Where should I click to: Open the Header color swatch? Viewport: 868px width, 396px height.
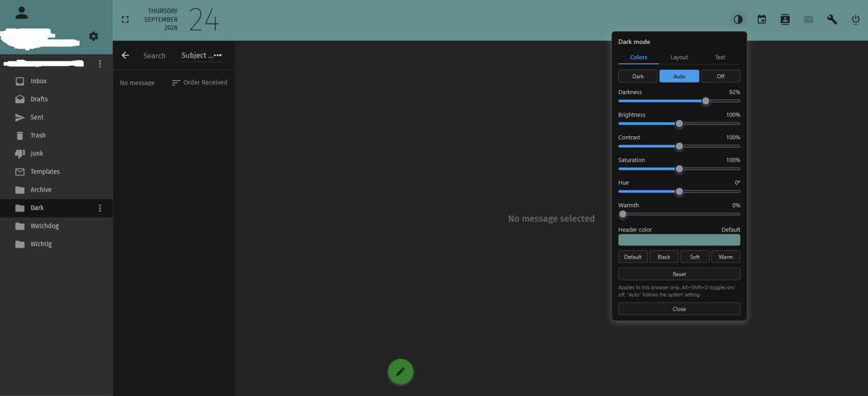point(679,240)
